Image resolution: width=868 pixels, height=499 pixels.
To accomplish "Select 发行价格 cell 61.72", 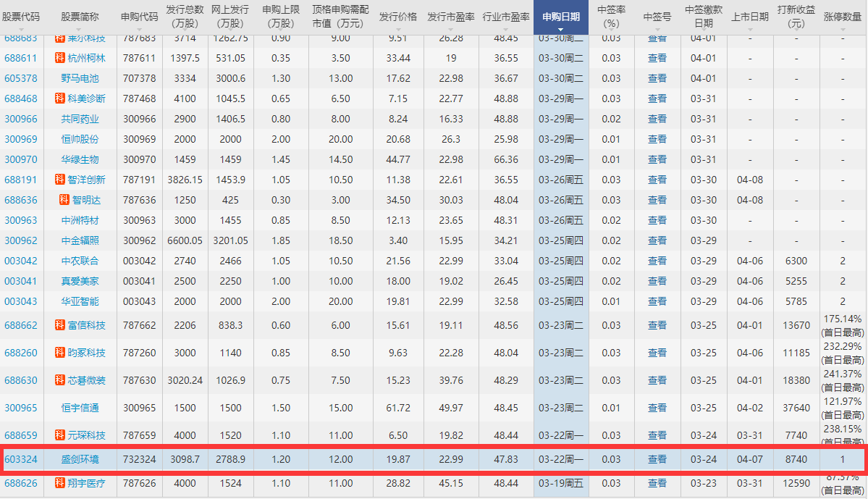I will [398, 408].
